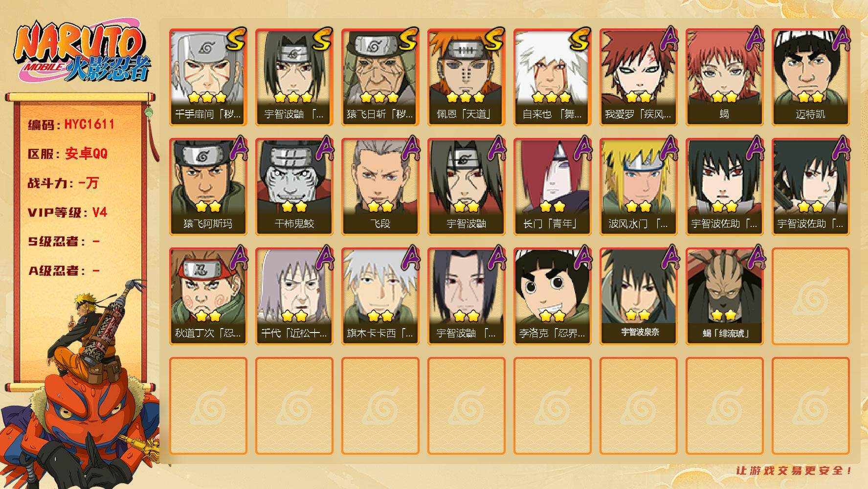The width and height of the screenshot is (868, 489).
Task: Click the Naruto Mobile 火影忍者 logo
Action: point(82,53)
